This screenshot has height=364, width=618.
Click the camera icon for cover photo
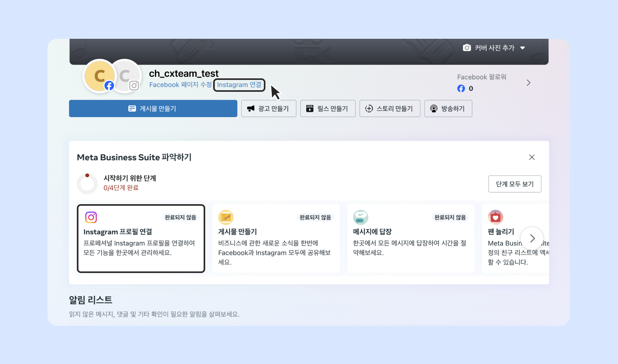click(x=467, y=48)
